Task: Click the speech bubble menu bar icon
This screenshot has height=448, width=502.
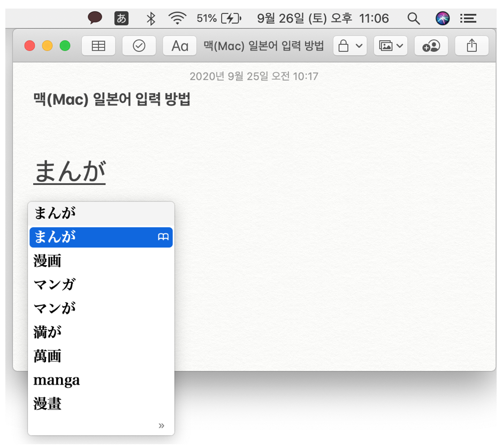Action: coord(95,18)
